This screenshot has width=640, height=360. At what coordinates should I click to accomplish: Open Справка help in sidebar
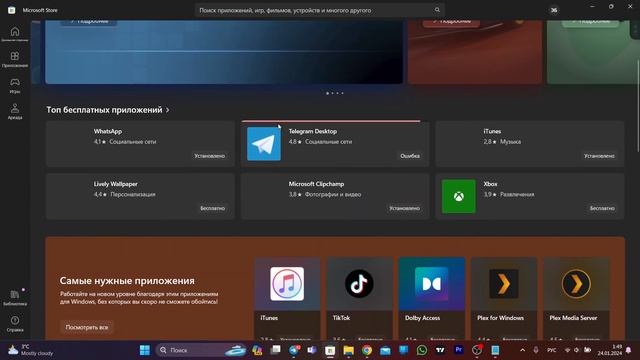(15, 324)
